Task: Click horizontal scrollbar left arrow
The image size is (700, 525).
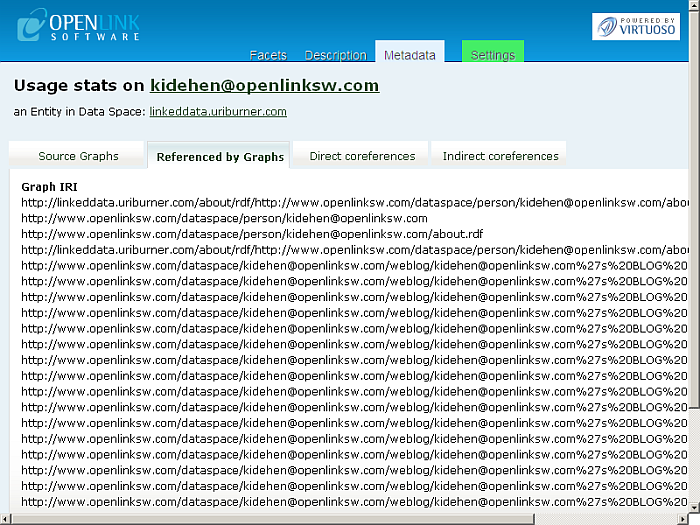Action: [4, 519]
